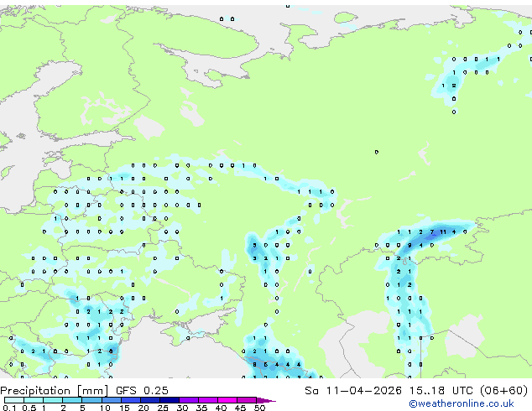Click the '30' legend scale label
This screenshot has width=532, height=411.
tap(182, 408)
